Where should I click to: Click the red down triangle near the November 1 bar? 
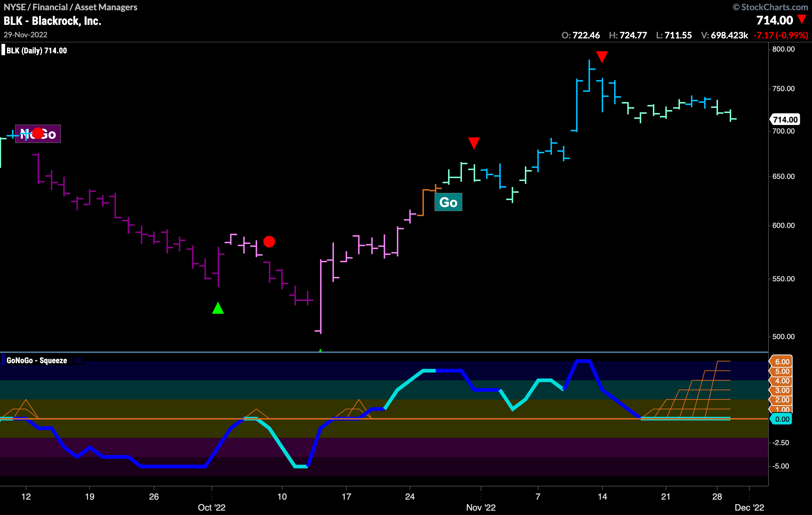pos(474,143)
